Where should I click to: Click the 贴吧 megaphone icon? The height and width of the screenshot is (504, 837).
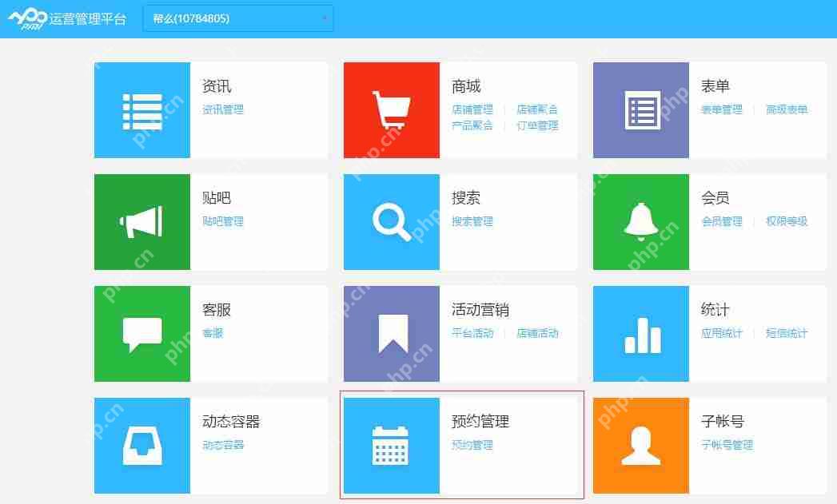coord(141,221)
